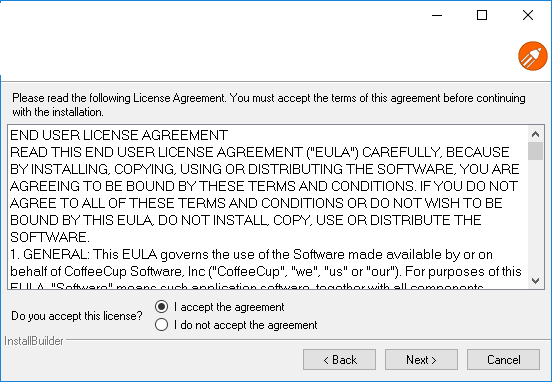The height and width of the screenshot is (382, 552).
Task: Click the 'END USER LICENSE AGREEMENT' heading line
Action: [119, 135]
